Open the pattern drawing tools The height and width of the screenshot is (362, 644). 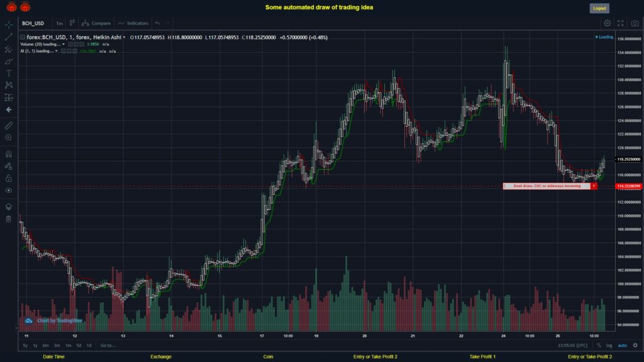[9, 85]
